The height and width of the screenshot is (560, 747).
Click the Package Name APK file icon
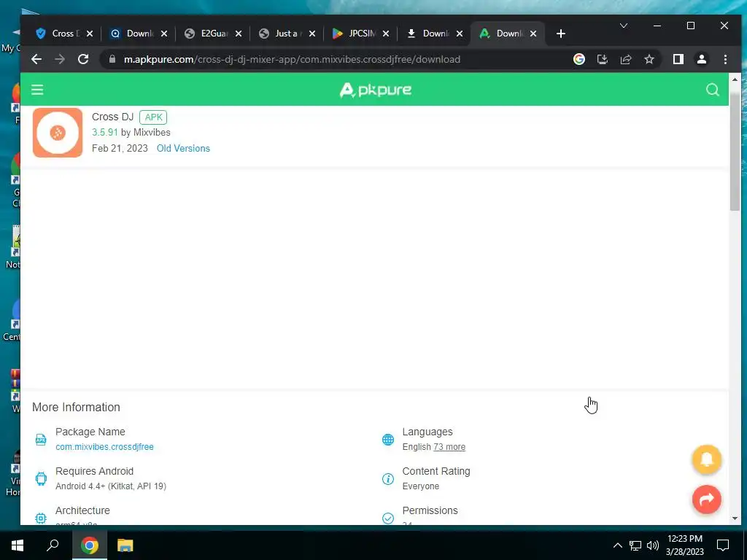(x=41, y=439)
